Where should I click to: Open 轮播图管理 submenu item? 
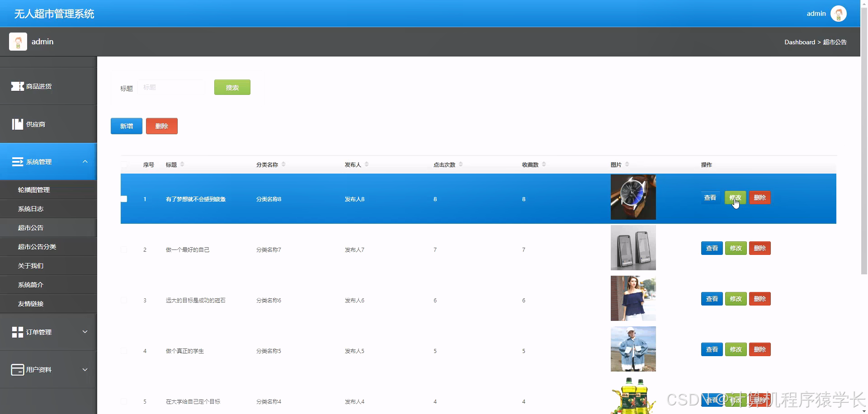point(48,190)
